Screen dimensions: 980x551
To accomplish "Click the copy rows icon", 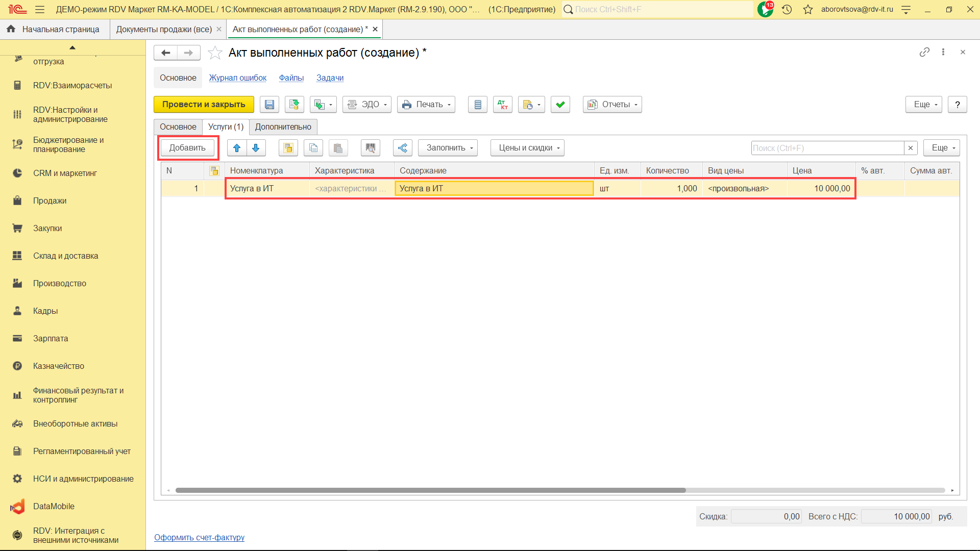I will click(313, 148).
